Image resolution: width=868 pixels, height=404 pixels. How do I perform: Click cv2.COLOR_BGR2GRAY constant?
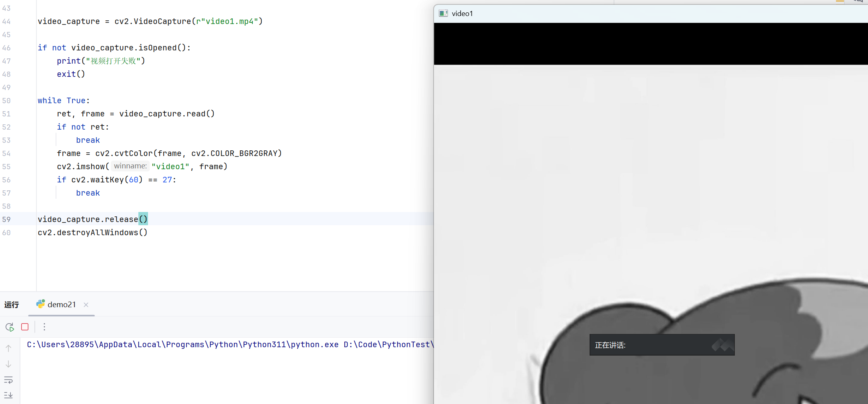234,153
